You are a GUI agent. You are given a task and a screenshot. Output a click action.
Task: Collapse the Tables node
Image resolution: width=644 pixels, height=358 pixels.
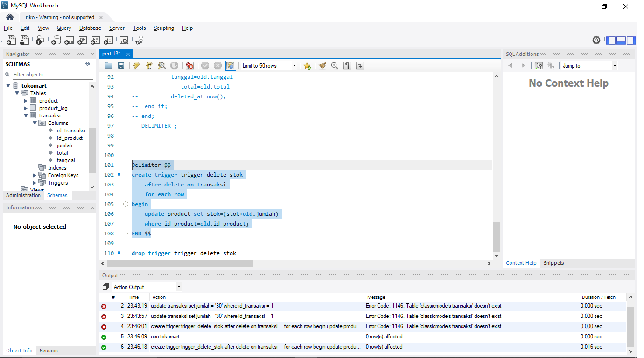tap(17, 93)
